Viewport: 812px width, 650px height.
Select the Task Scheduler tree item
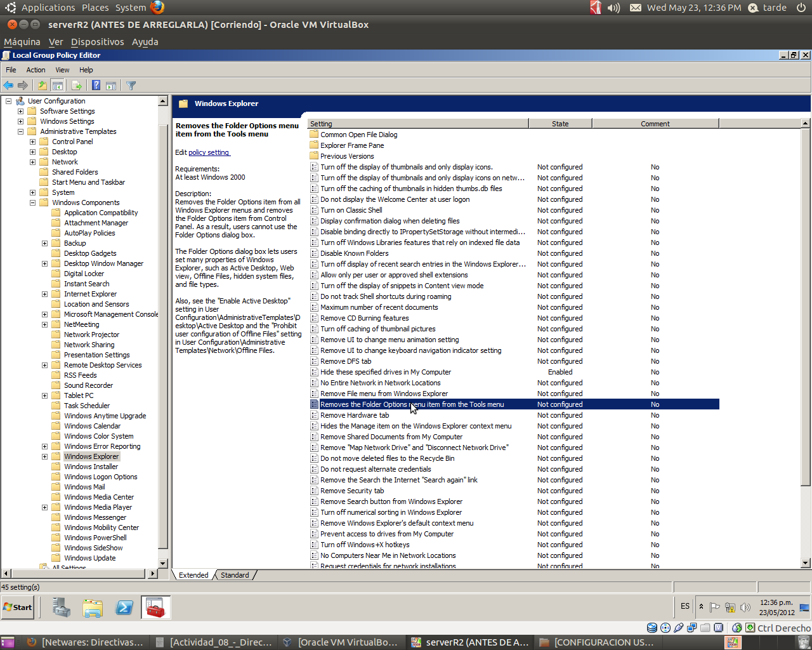pos(87,406)
